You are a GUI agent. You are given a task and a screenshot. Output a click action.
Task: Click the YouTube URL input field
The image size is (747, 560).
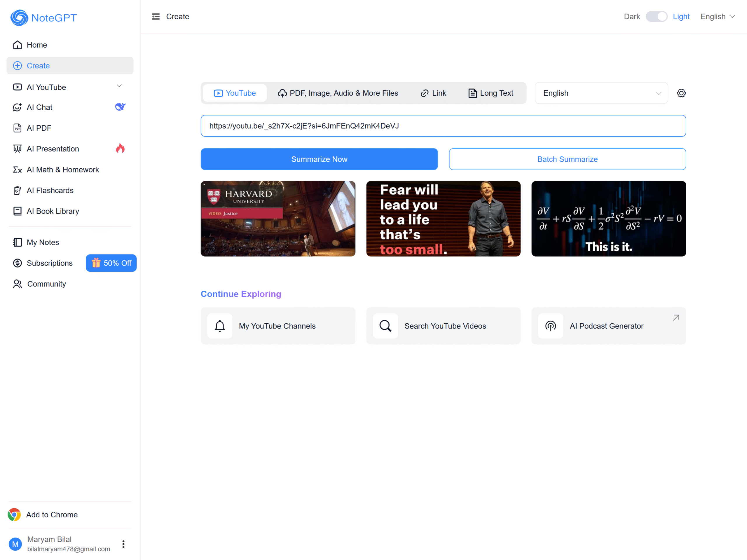(443, 126)
